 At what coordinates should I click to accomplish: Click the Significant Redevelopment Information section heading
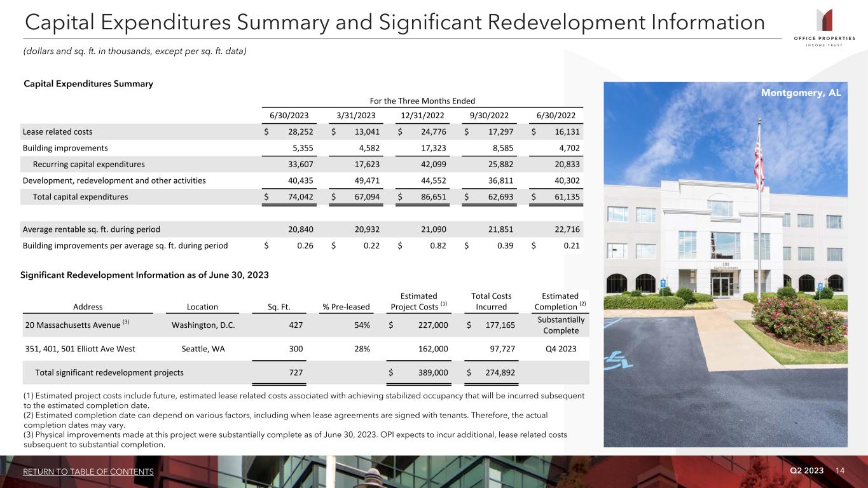[146, 275]
